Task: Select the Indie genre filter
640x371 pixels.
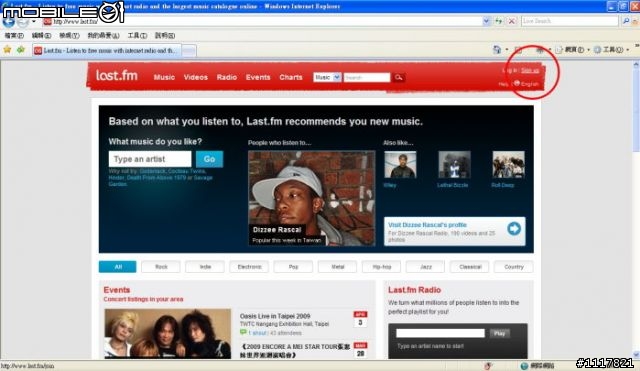Action: pyautogui.click(x=205, y=267)
